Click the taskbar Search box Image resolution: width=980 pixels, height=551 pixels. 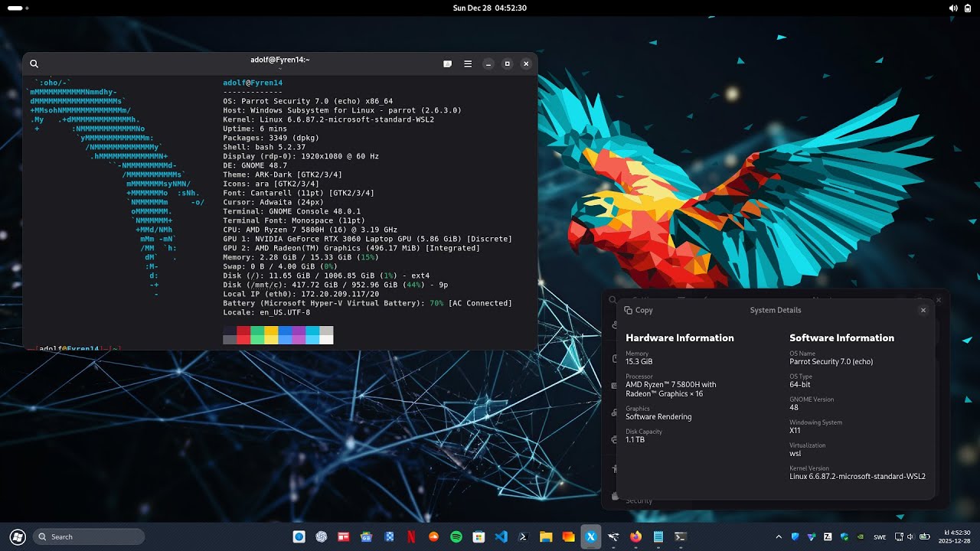[x=89, y=536]
